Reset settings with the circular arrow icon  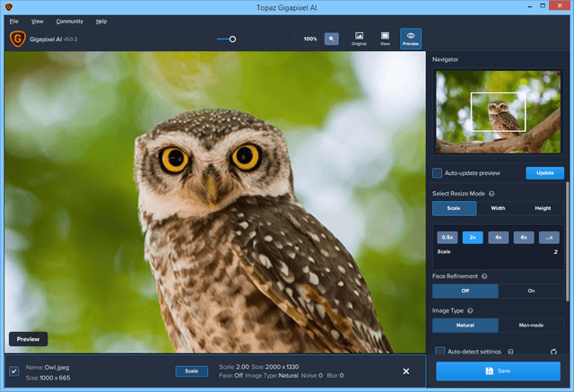553,352
